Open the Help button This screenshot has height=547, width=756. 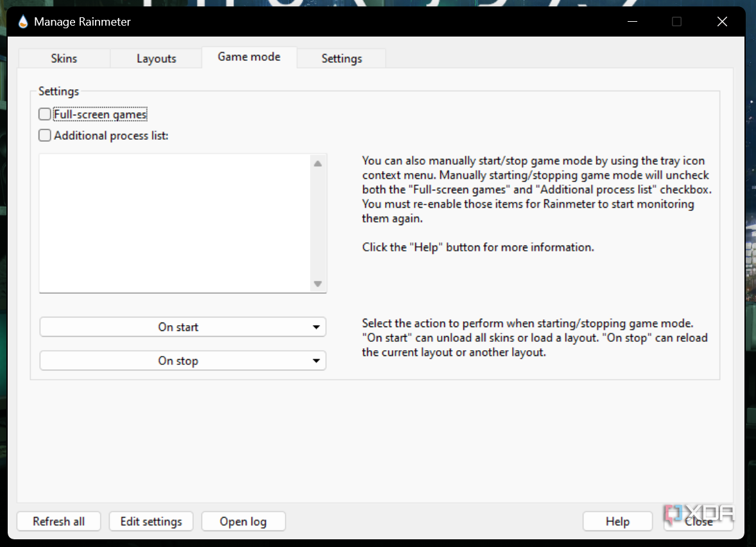(x=617, y=521)
